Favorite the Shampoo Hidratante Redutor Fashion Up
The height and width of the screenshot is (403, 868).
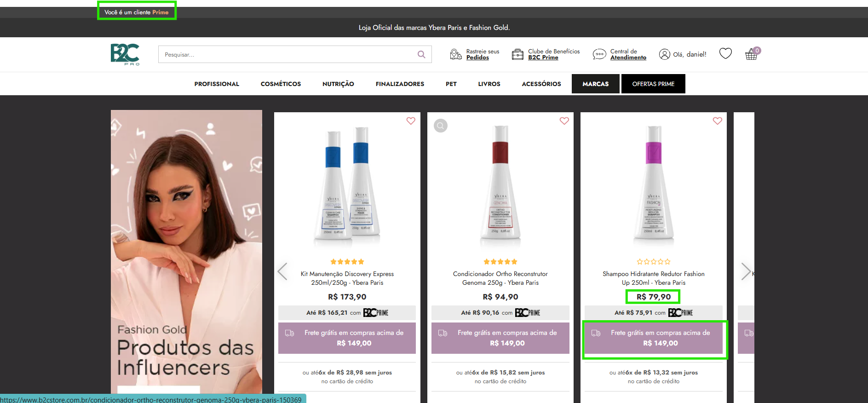(x=717, y=121)
